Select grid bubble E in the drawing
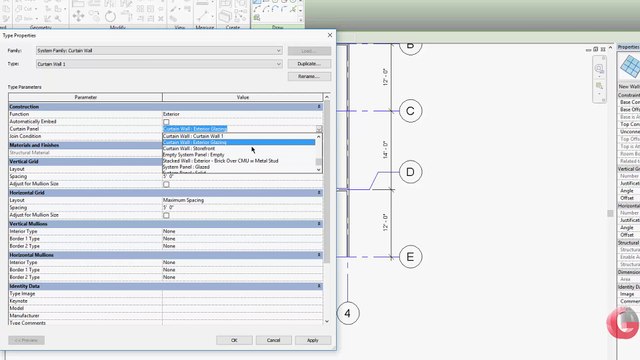Screen dimensions: 640x360 pos(410,257)
